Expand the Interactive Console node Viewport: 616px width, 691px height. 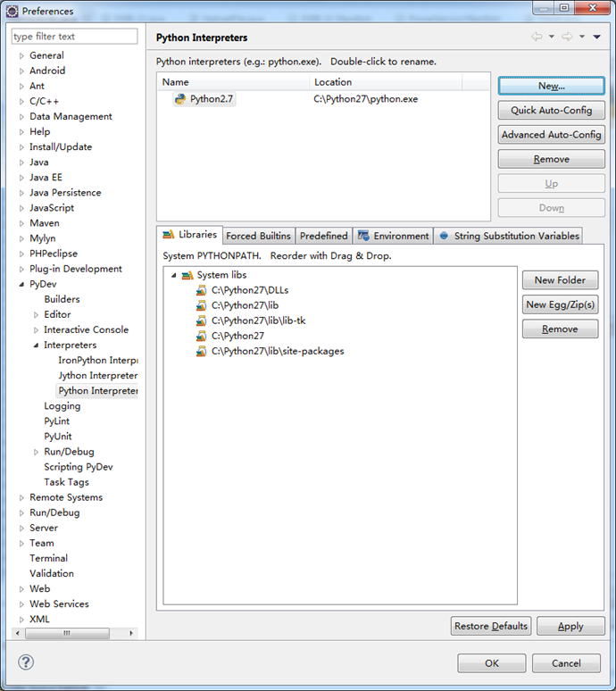click(x=36, y=330)
